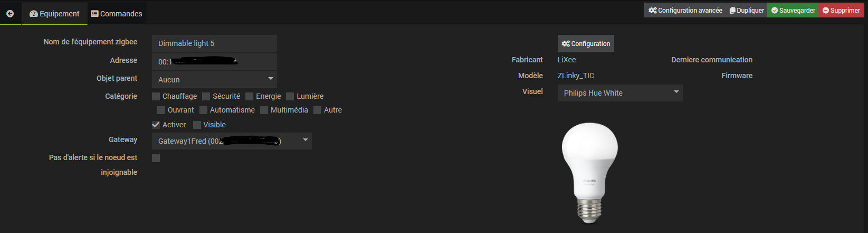Click the back arrow icon
Screen dimensions: 868x233
pos(10,14)
